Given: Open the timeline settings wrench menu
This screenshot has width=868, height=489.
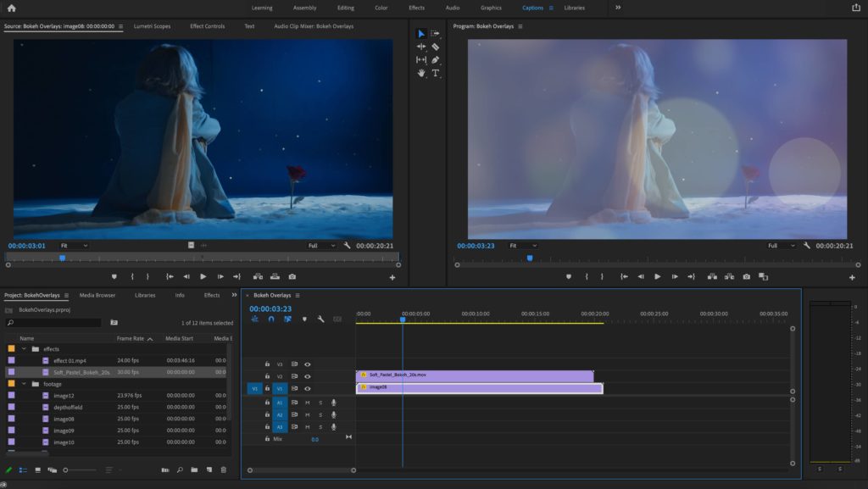Looking at the screenshot, I should (x=322, y=320).
